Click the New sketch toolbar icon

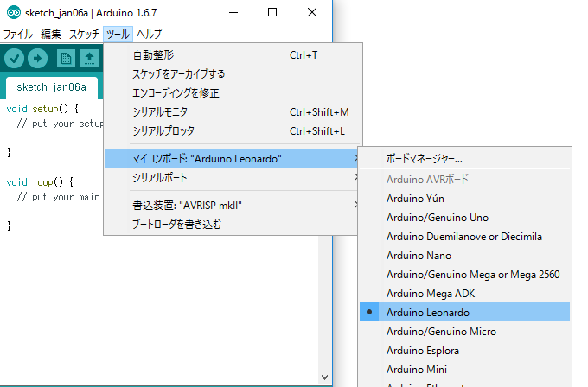click(x=66, y=59)
